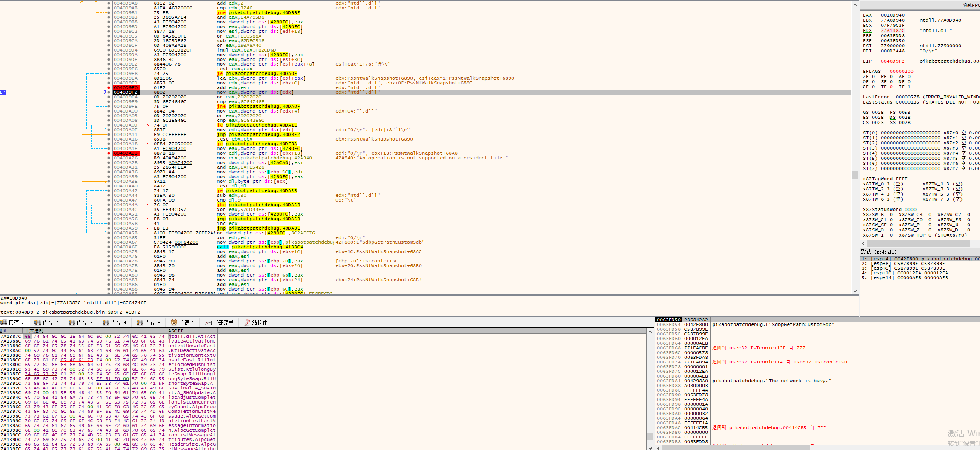Toggle the breakpoint bullet at 0040DA23
The width and height of the screenshot is (980, 450).
(109, 153)
